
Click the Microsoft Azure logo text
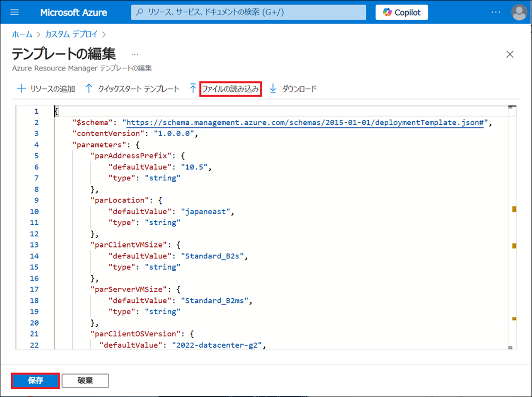tap(74, 12)
